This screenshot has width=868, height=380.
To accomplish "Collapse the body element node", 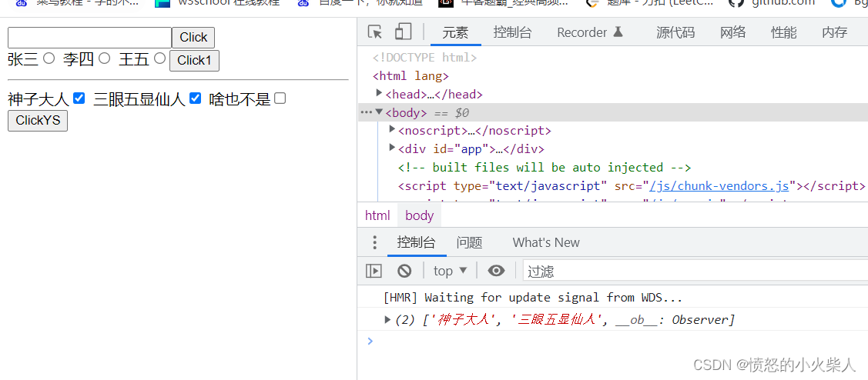I will (x=379, y=112).
